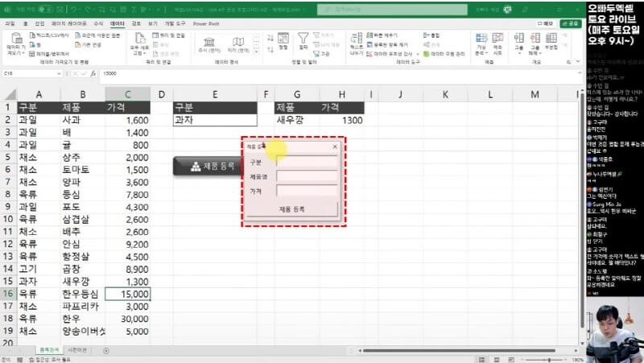Screen dimensions: 644x363
Task: Expand the formula bar chevron
Action: pos(580,73)
